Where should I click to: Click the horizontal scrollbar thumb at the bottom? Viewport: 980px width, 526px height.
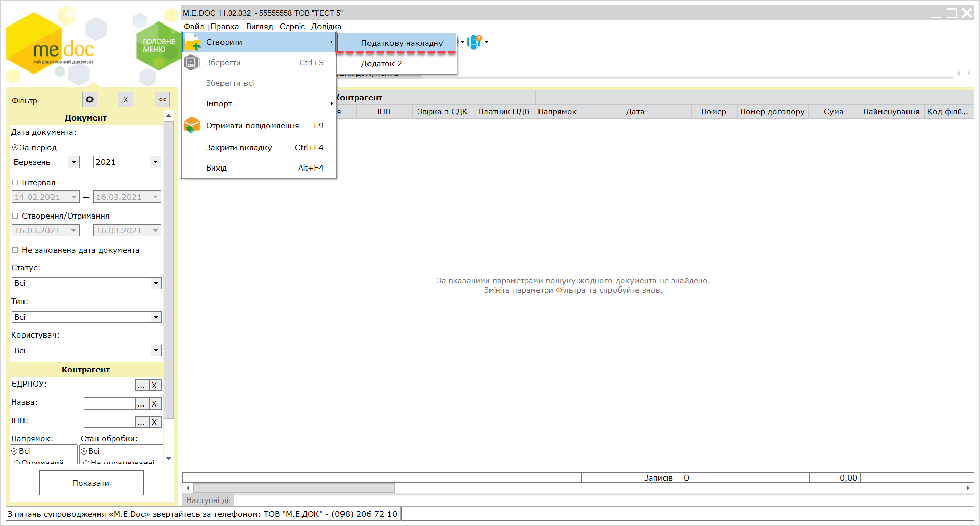coord(294,488)
